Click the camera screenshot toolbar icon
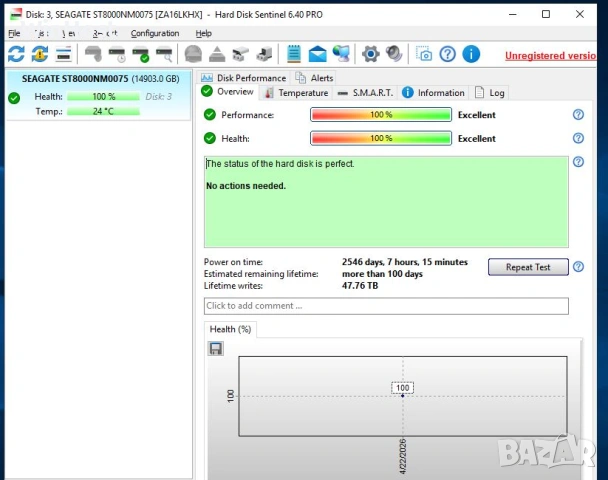Image resolution: width=608 pixels, height=480 pixels. (x=424, y=54)
